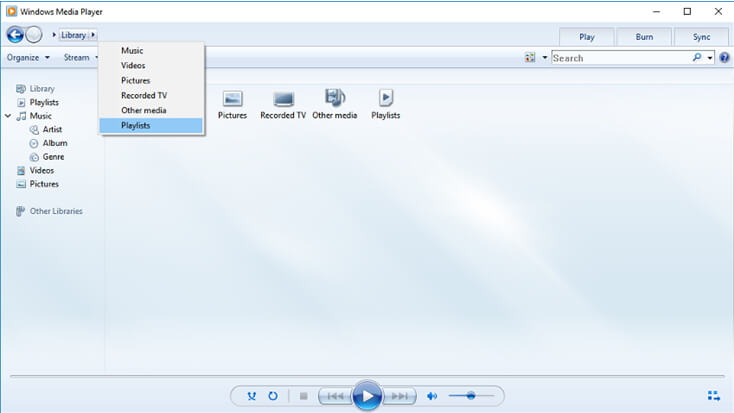Select Album under Music
734x413 pixels.
(55, 143)
